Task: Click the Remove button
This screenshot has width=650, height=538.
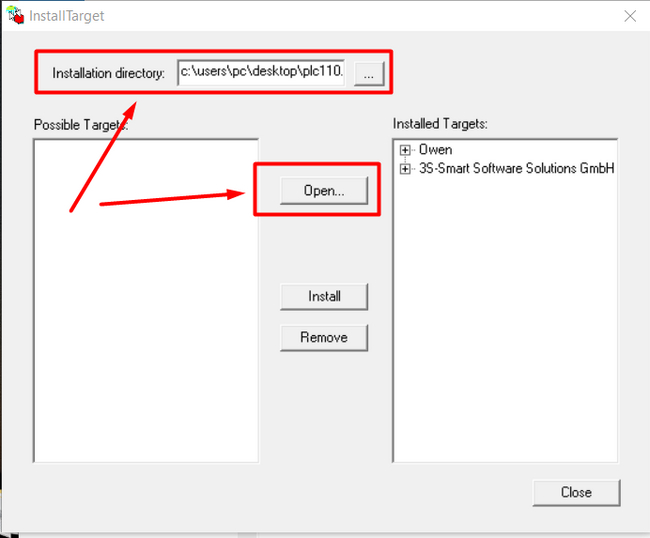Action: coord(324,337)
